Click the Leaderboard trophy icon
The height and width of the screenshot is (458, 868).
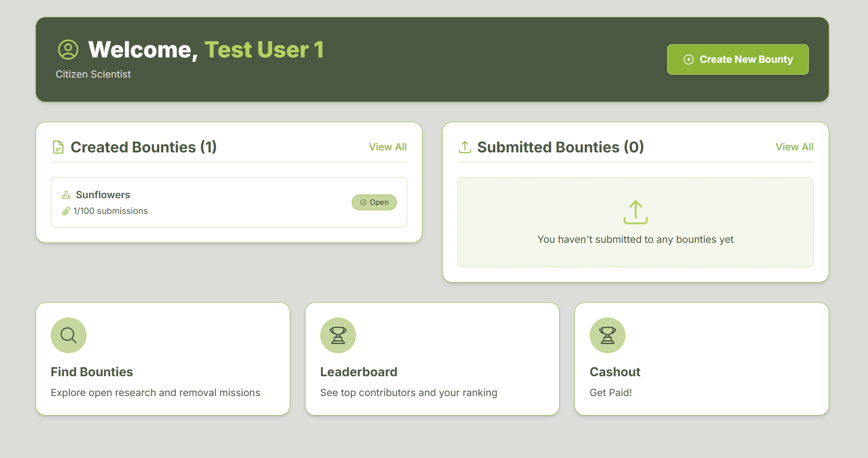[338, 335]
